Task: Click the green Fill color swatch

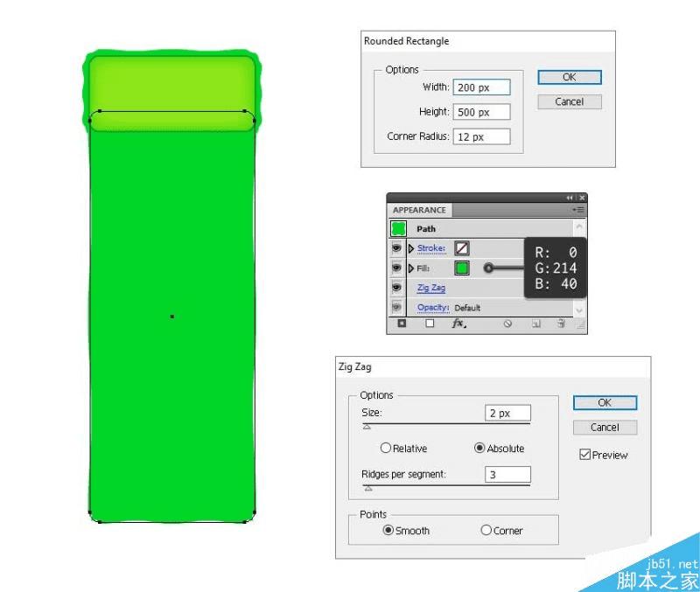Action: click(462, 268)
